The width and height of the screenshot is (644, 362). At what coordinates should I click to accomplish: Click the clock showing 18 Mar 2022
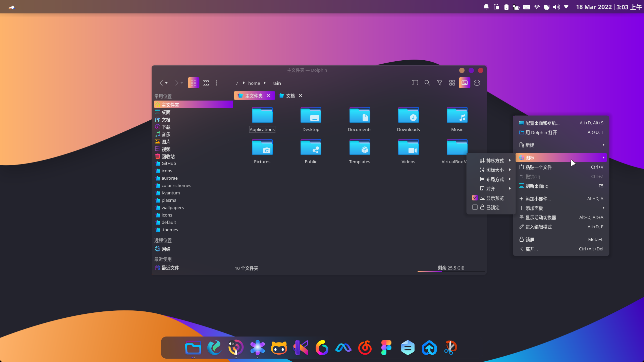click(608, 7)
